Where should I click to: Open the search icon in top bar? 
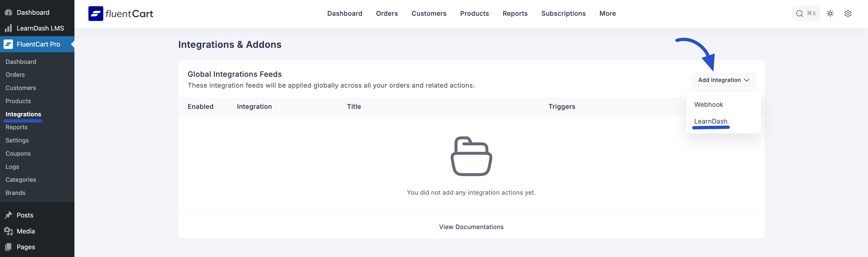pyautogui.click(x=799, y=13)
